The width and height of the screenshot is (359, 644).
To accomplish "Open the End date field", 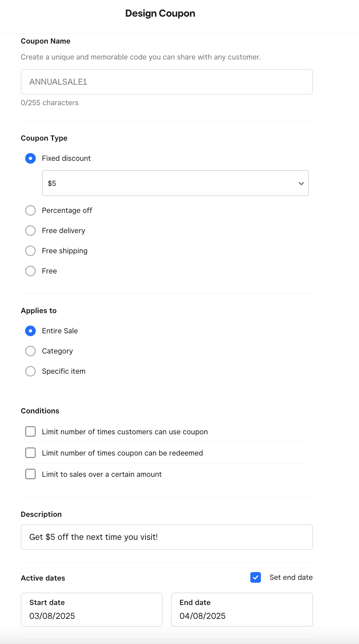I will point(241,609).
